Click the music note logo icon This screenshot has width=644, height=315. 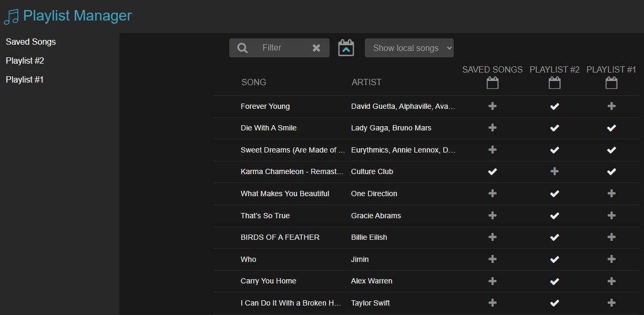coord(10,15)
